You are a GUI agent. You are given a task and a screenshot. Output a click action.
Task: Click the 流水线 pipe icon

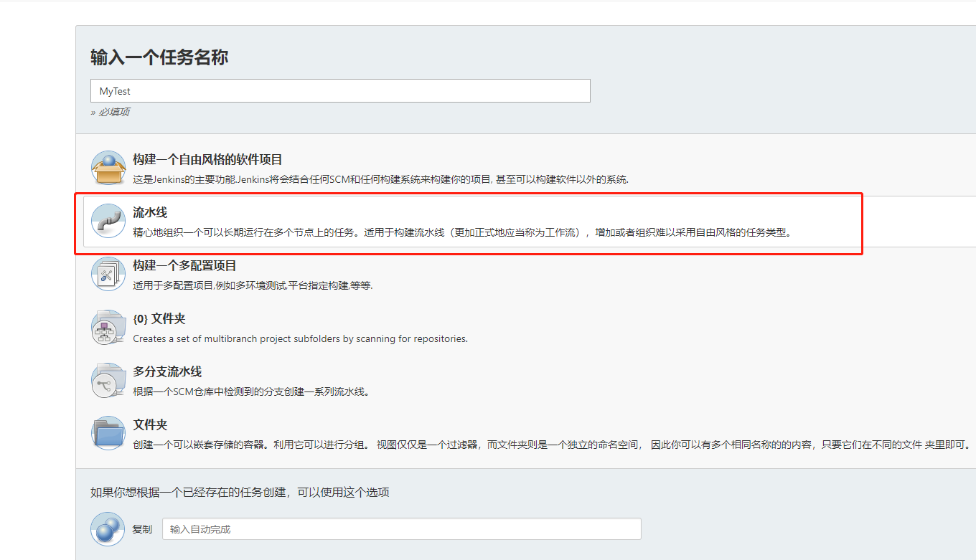(x=108, y=221)
